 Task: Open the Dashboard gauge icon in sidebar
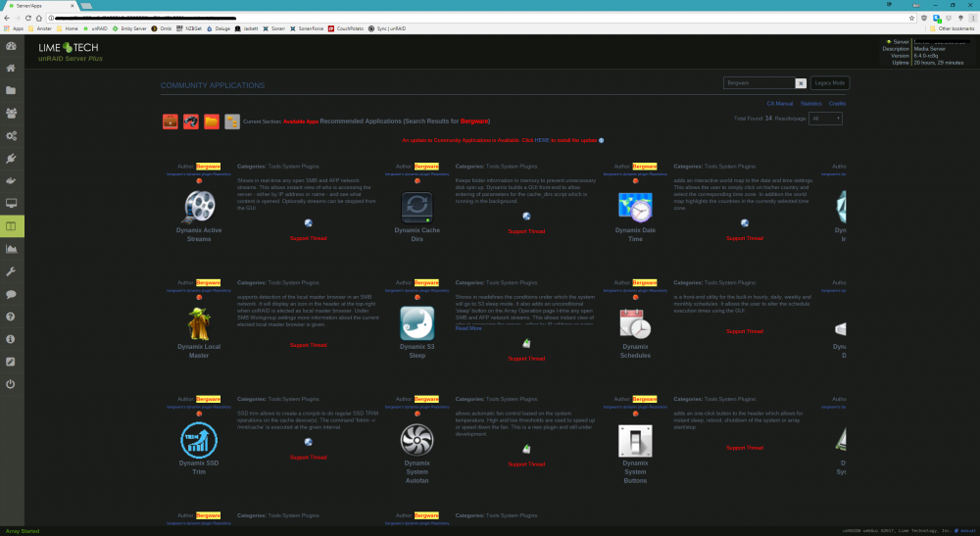(11, 46)
